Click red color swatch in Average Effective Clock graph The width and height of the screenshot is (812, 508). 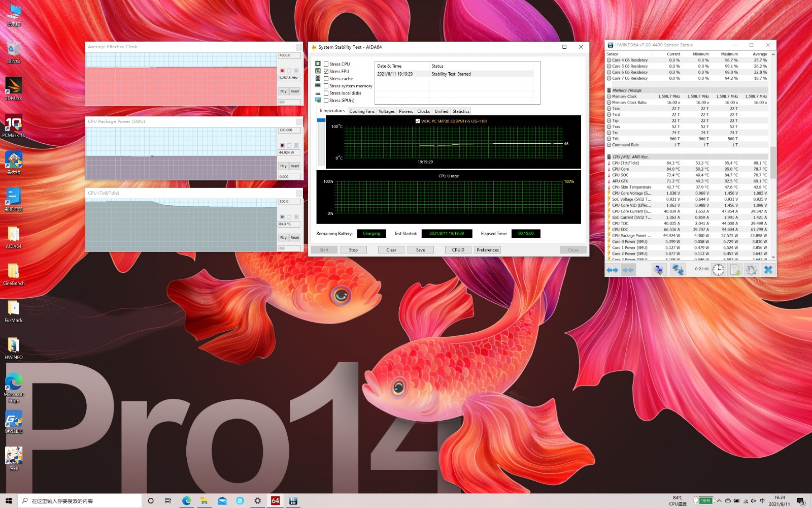(x=282, y=71)
